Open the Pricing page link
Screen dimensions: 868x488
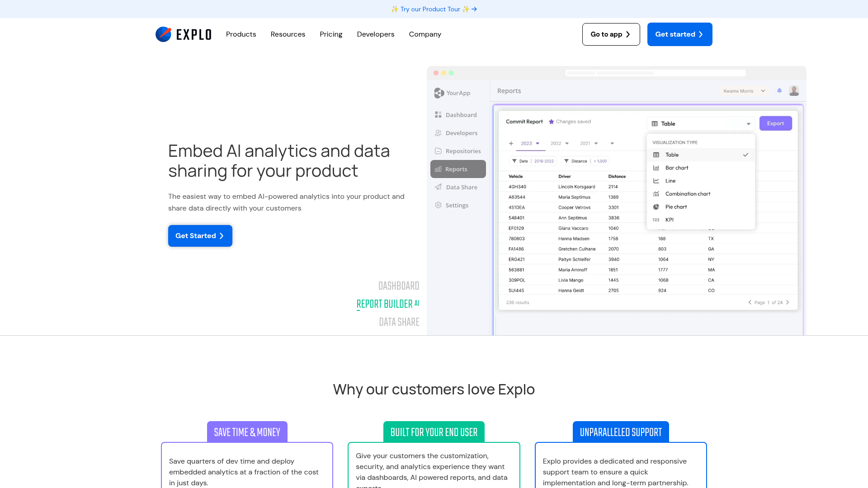click(x=331, y=34)
